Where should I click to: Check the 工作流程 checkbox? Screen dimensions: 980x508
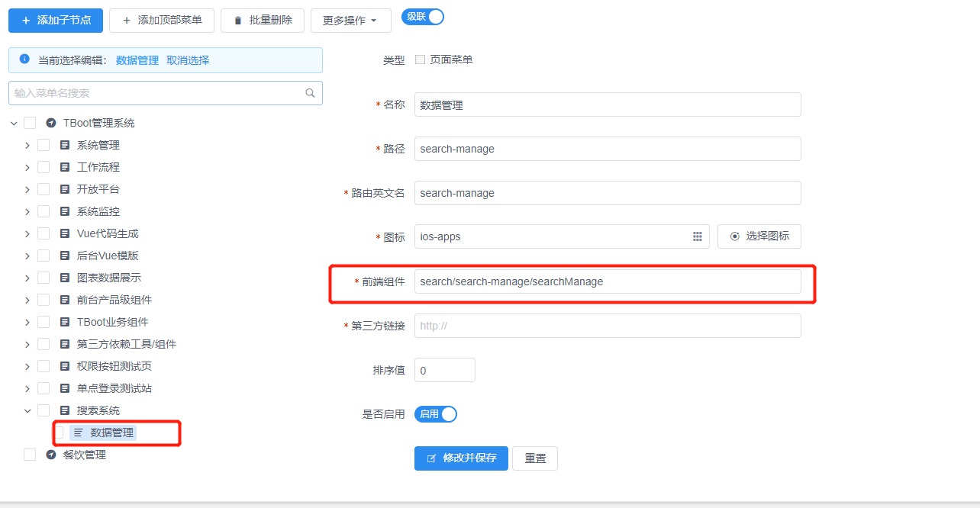pyautogui.click(x=44, y=167)
